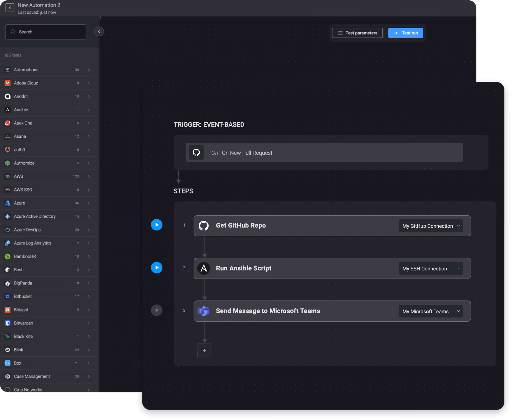This screenshot has height=420, width=512.
Task: Select the Send Message to Microsoft Teams title
Action: pos(268,311)
